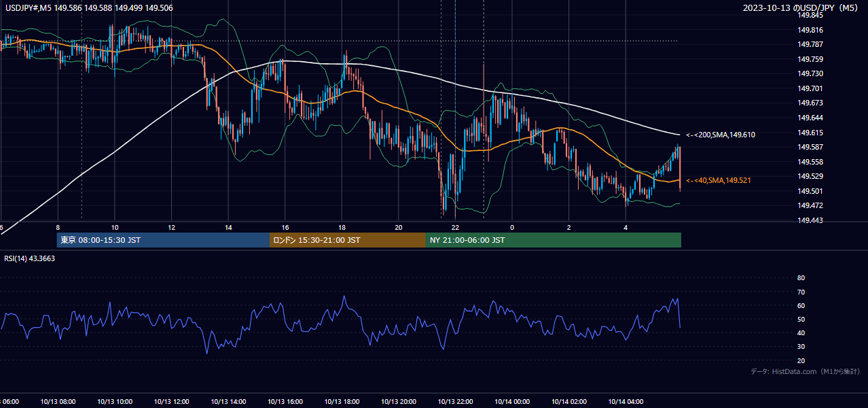This screenshot has height=408, width=868.
Task: Click the 東京 08:00-15:30 JST session bar
Action: point(163,240)
